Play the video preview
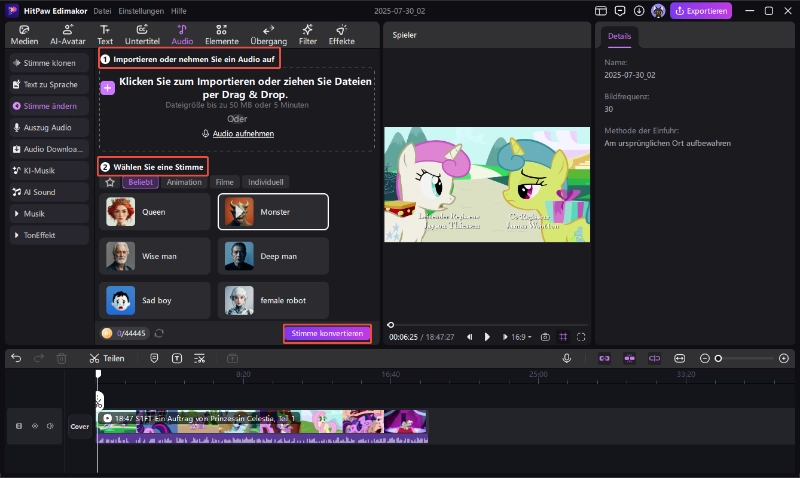 coord(487,337)
